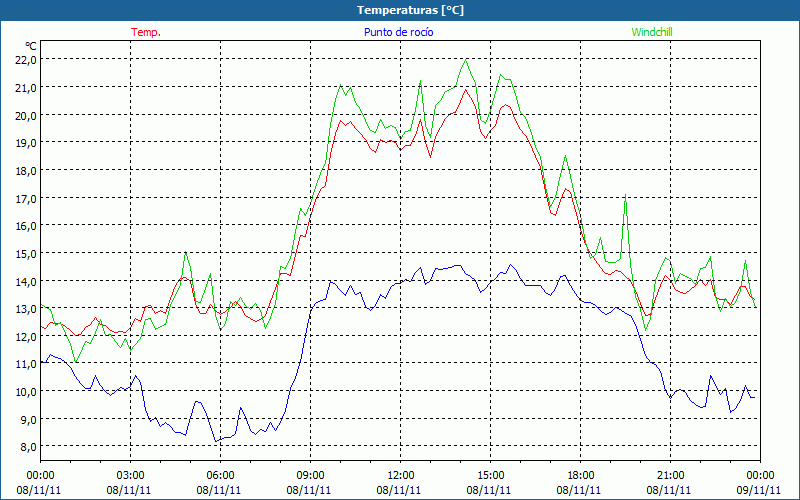Click the '09/11/11' date label
Screen dimensions: 800x500
pyautogui.click(x=760, y=490)
